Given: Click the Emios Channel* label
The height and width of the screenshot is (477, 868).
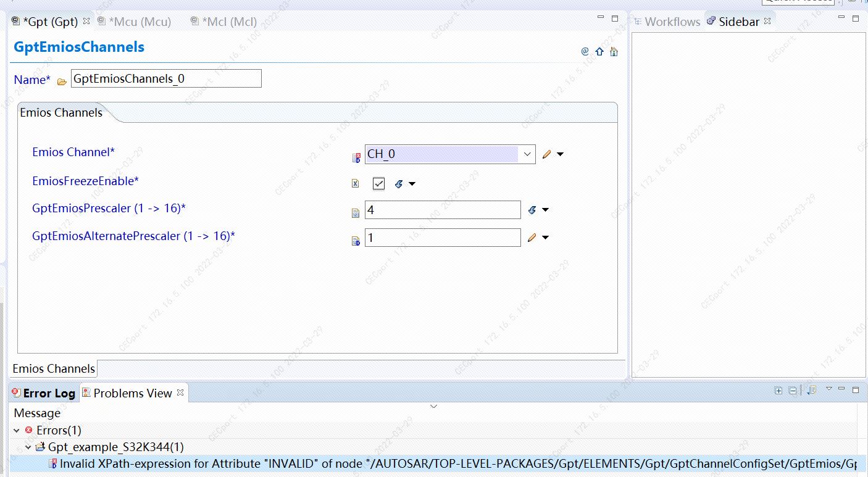Looking at the screenshot, I should 73,152.
